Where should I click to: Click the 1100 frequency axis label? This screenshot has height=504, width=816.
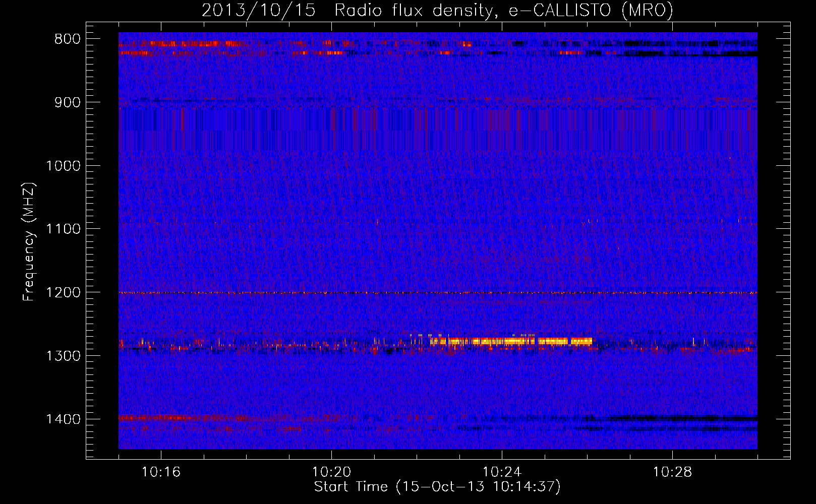point(63,229)
